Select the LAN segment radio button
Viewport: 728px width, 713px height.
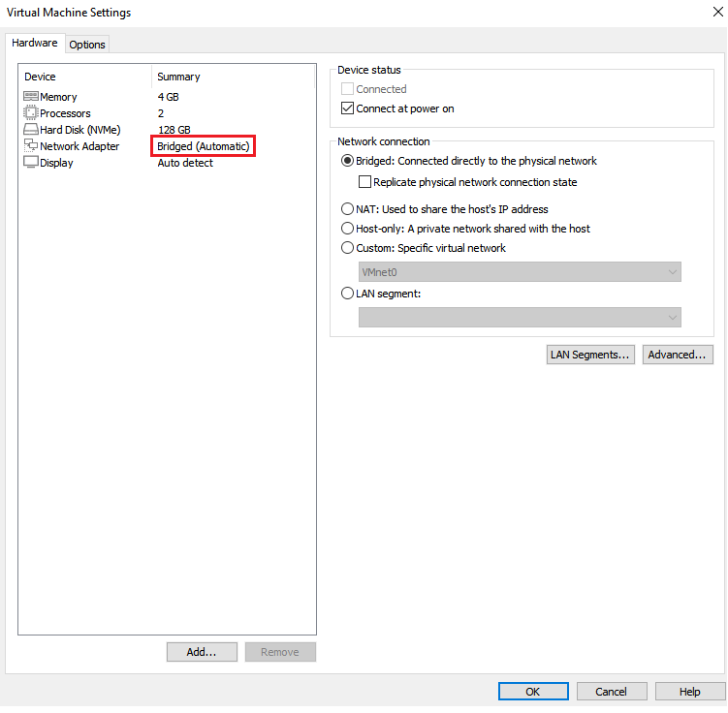348,294
